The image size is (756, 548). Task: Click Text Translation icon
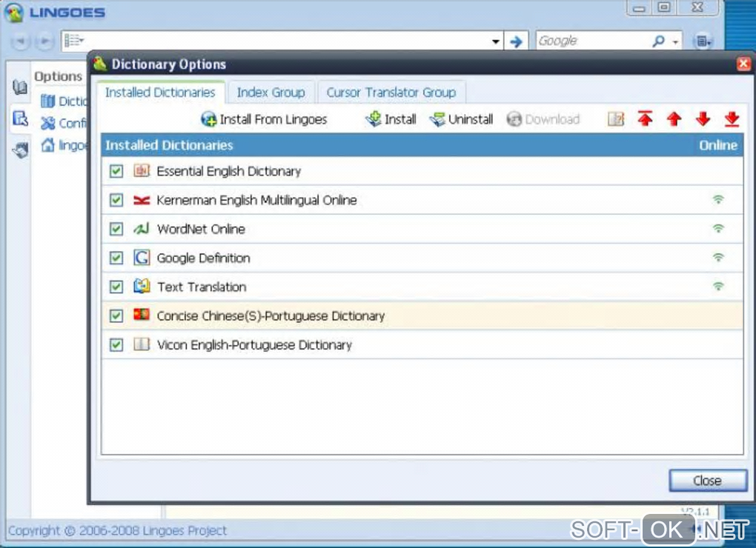coord(142,286)
